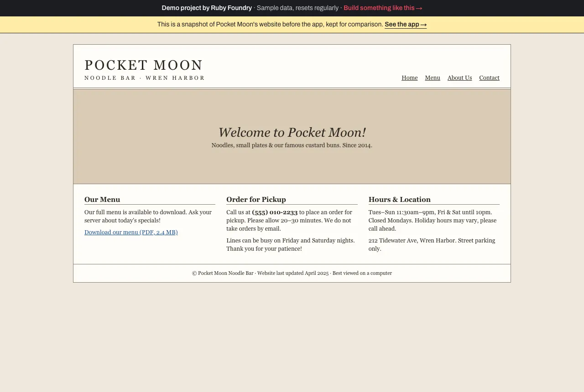Click the phone number (555) 010-2233
The height and width of the screenshot is (392, 584).
tap(275, 212)
